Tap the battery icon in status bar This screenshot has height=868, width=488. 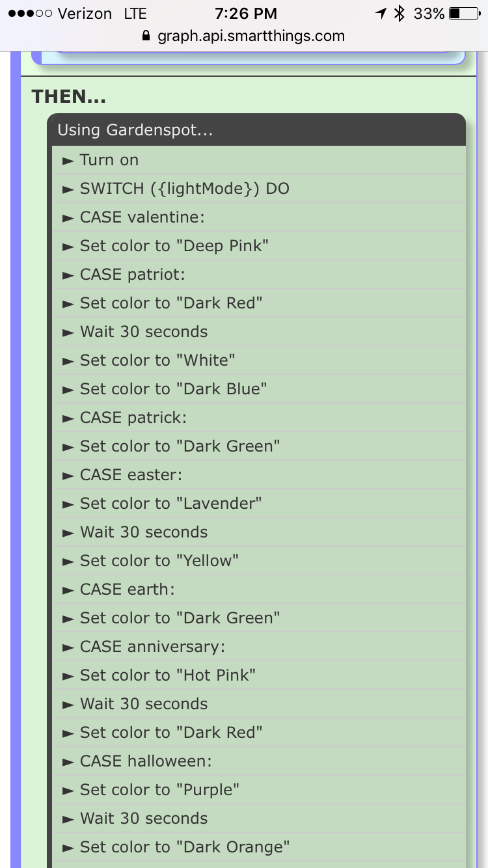[x=464, y=13]
